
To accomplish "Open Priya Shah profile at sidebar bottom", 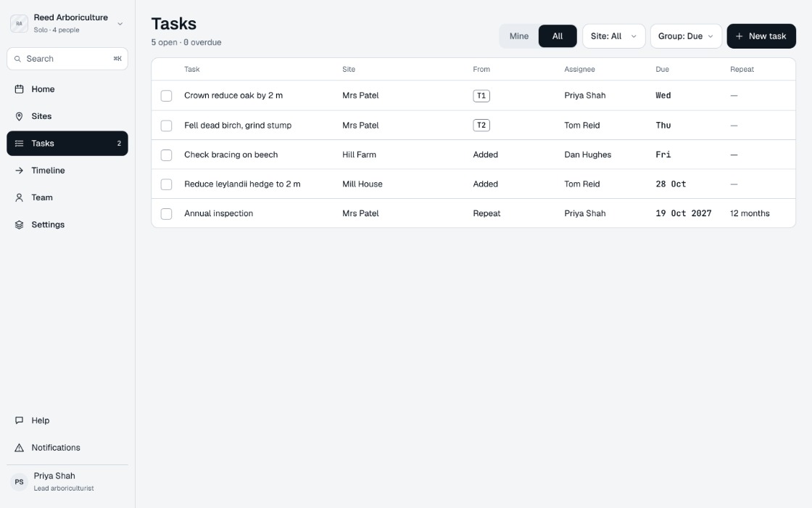I will pyautogui.click(x=67, y=482).
